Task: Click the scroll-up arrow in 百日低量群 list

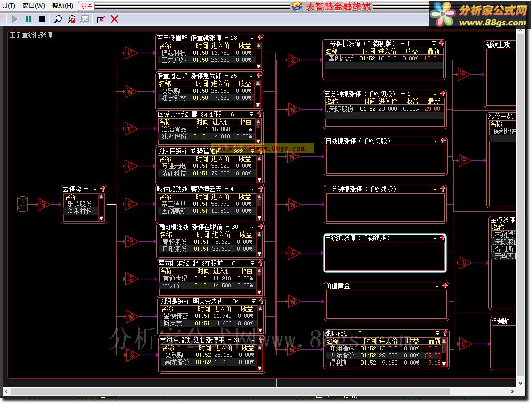Action: 259,46
